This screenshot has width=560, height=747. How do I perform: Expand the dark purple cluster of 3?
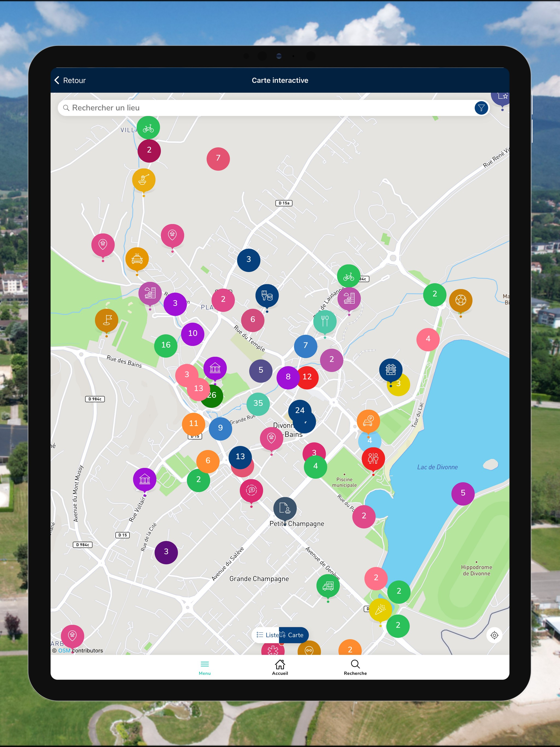pos(166,552)
